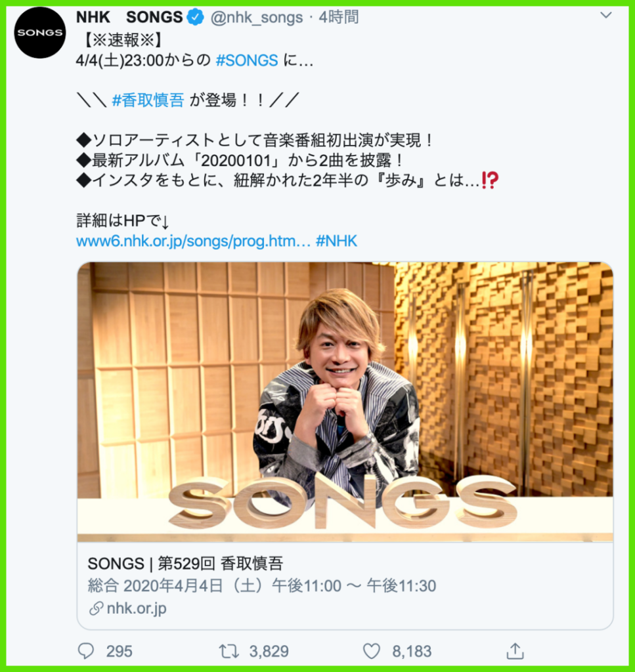This screenshot has height=672, width=635.
Task: Click the nhk.or.jp domain text
Action: pyautogui.click(x=137, y=608)
